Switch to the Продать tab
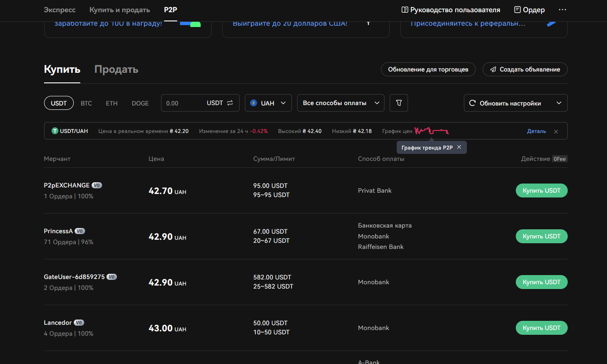 pos(117,69)
